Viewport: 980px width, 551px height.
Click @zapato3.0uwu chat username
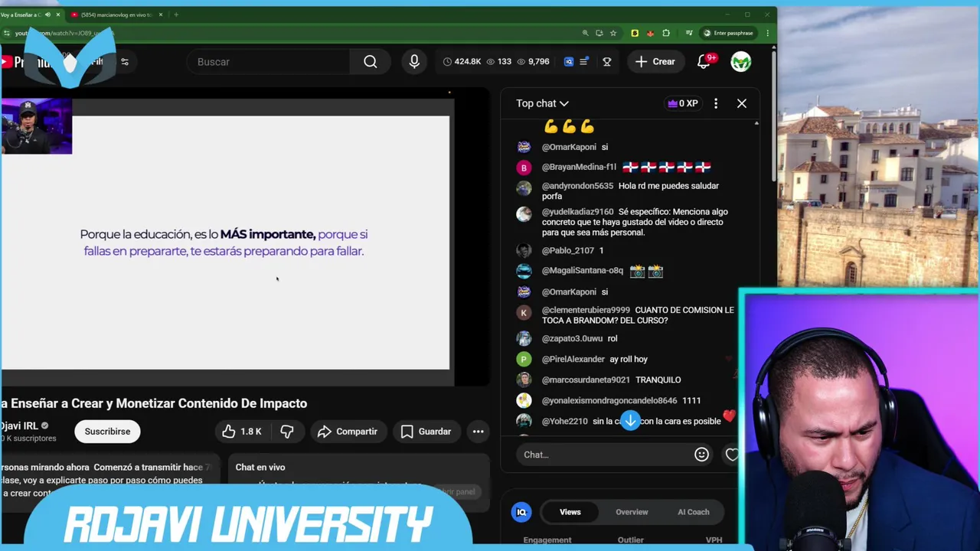(573, 338)
